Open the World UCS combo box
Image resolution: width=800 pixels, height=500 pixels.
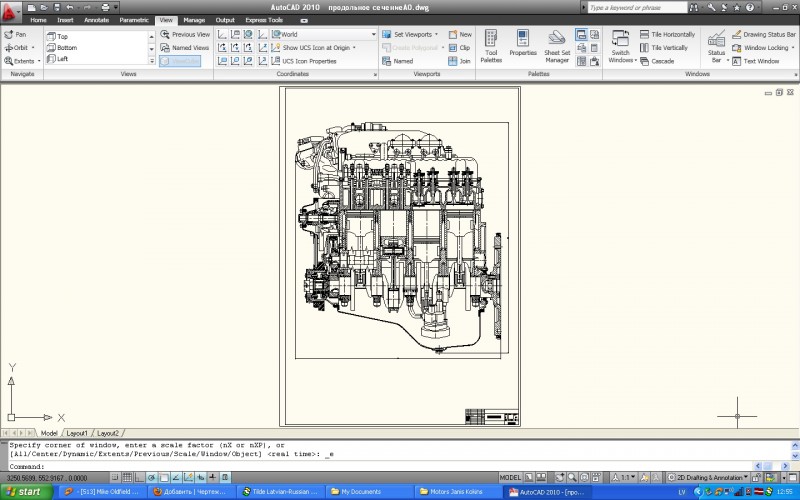tap(323, 34)
